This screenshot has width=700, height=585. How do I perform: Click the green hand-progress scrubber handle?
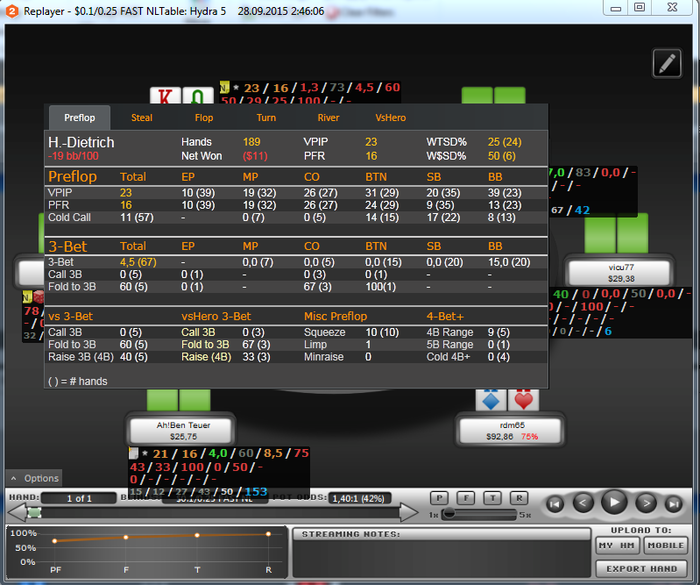34,513
